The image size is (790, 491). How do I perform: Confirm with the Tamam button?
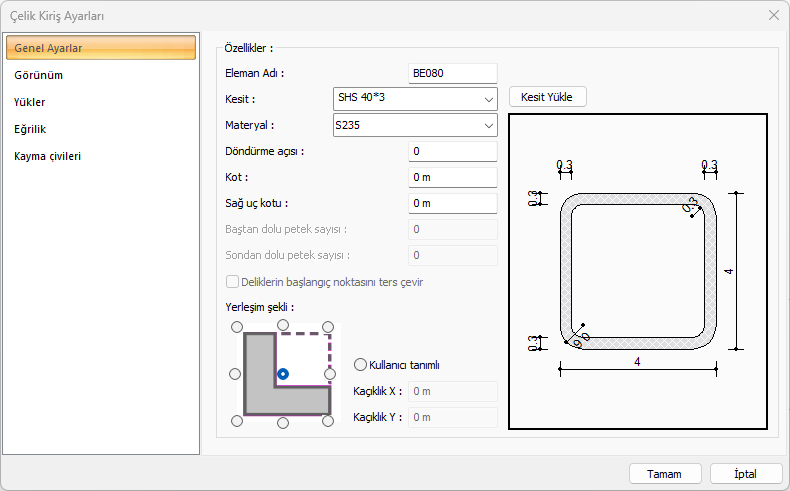point(664,474)
